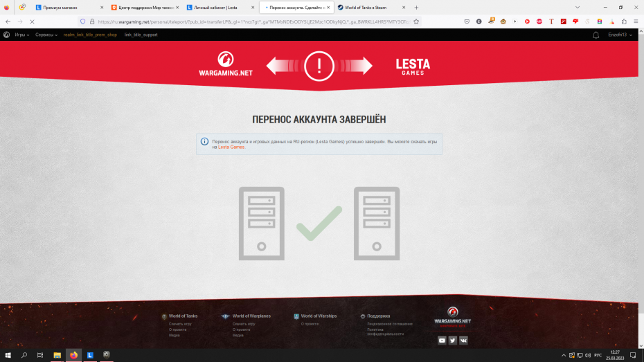Screen dimensions: 644x362
Task: Open the Windows Start menu
Action: coord(8,355)
